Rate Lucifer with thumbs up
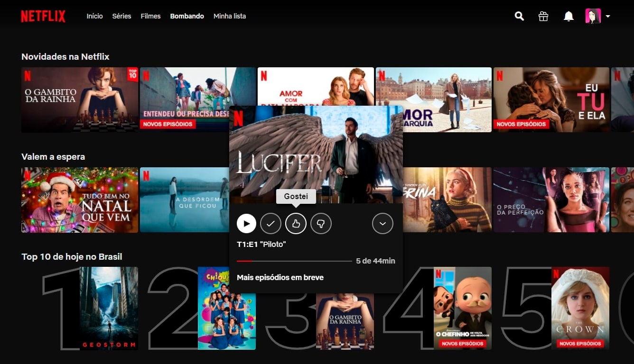 click(x=296, y=224)
